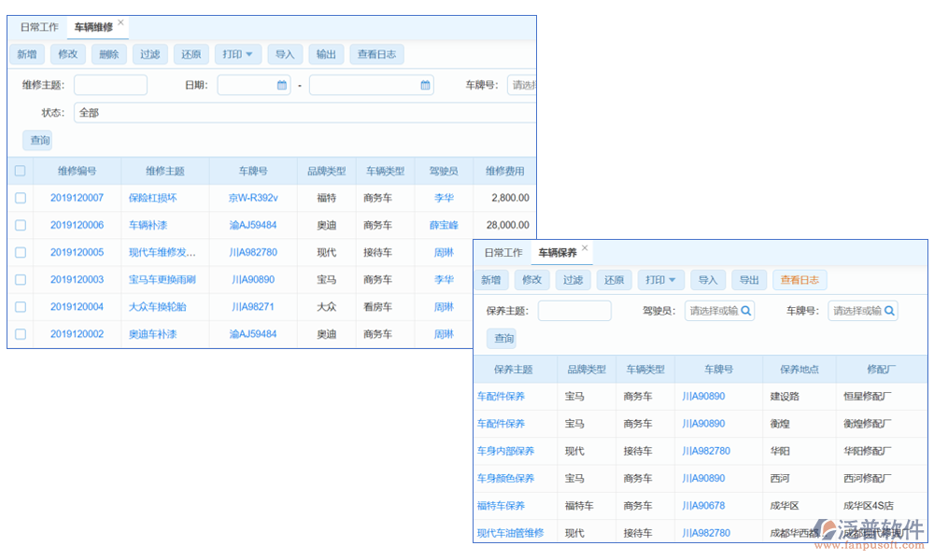Open end date calendar picker icon
The width and height of the screenshot is (934, 560).
[x=426, y=85]
